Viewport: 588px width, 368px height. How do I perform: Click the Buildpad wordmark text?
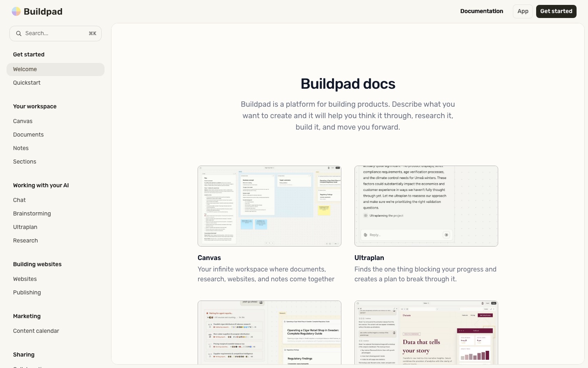43,11
